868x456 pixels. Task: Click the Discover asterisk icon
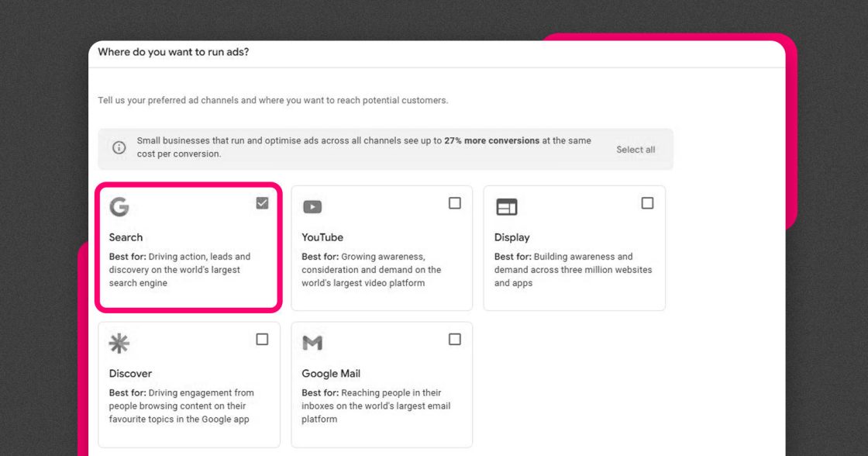119,344
